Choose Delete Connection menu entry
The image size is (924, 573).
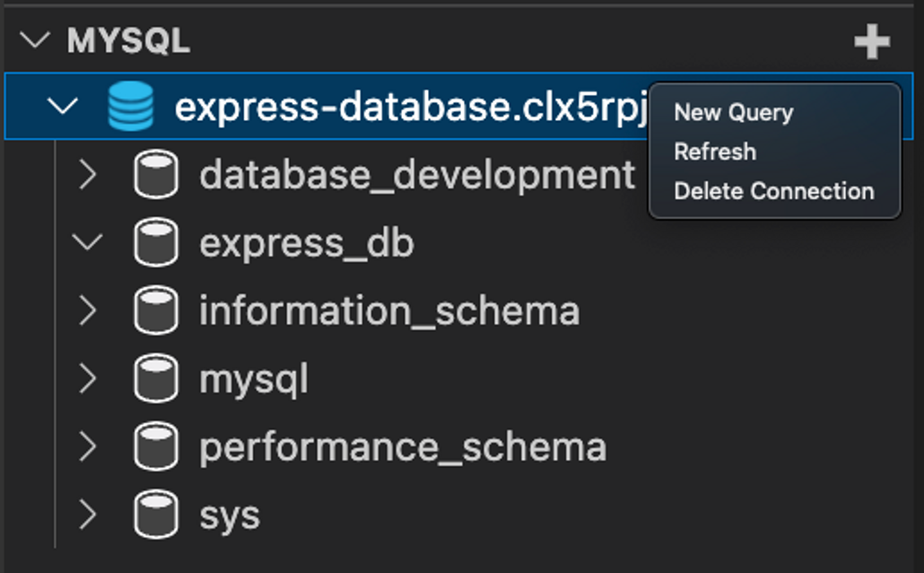(773, 191)
